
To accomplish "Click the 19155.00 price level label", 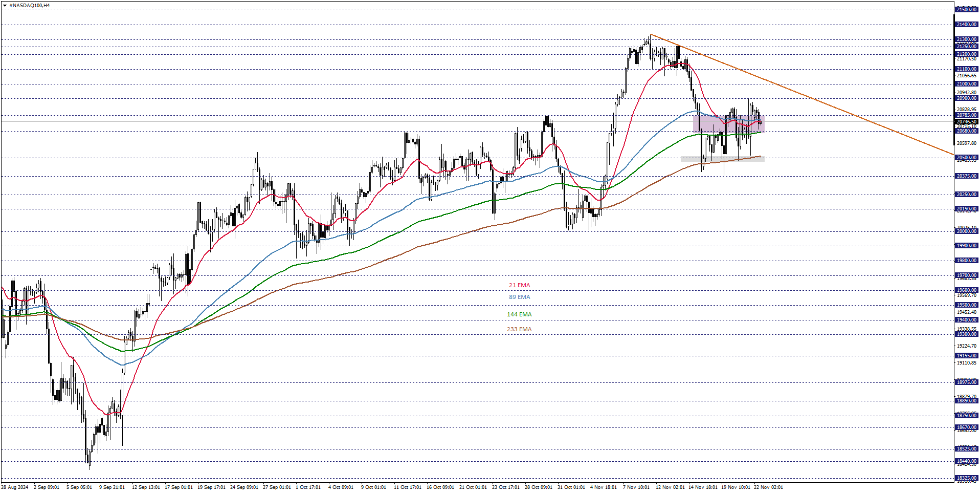I will pyautogui.click(x=966, y=356).
